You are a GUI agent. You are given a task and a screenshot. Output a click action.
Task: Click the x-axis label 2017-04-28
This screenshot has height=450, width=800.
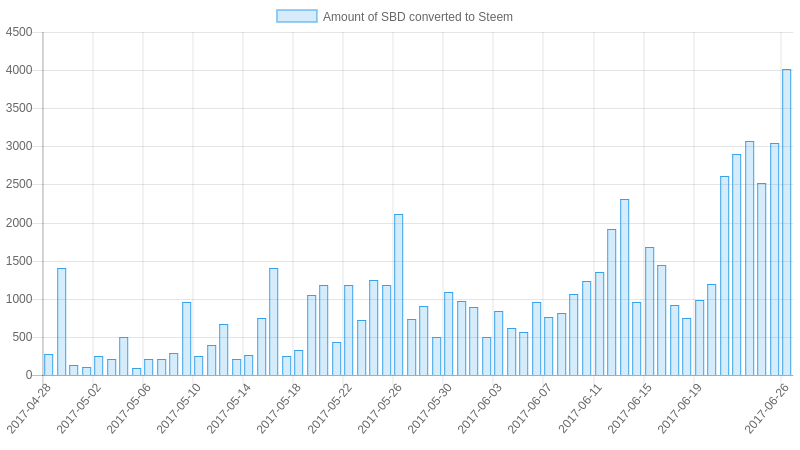(x=29, y=409)
